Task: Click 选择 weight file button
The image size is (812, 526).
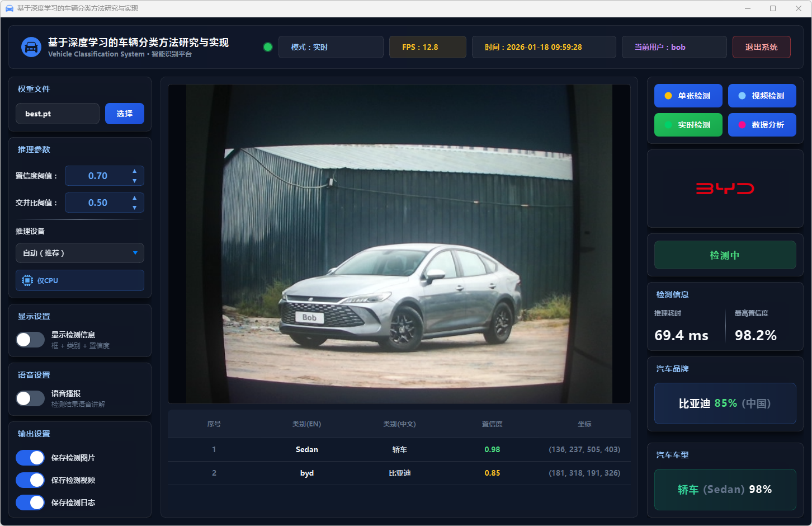Action: [x=125, y=114]
